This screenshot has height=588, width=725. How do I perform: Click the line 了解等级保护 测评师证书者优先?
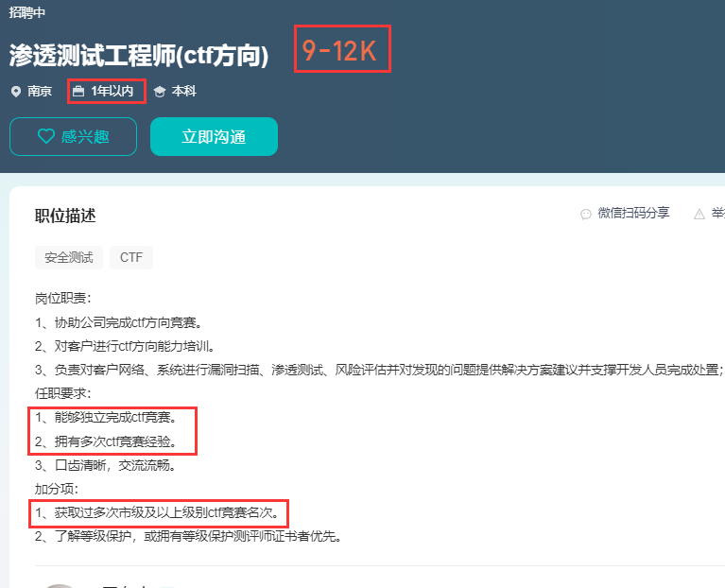tap(189, 537)
